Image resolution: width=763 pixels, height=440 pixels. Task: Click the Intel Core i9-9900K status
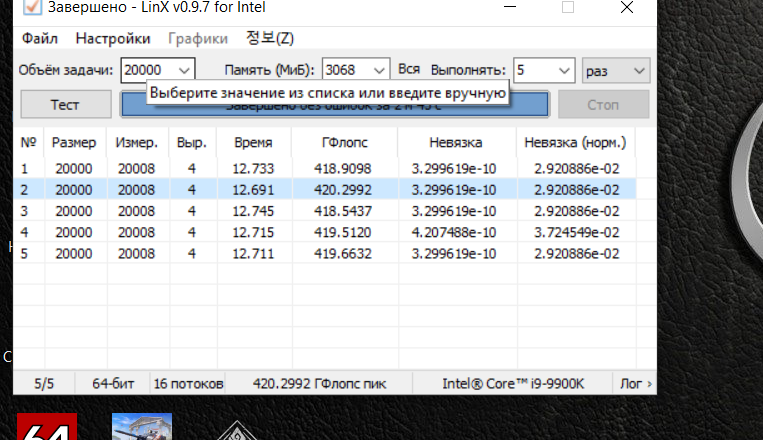513,384
